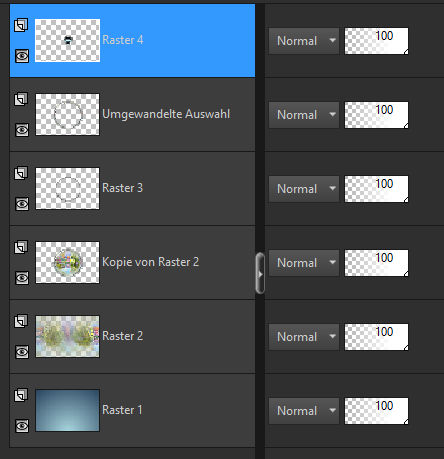Hide the Raster 4 layer with its eye icon

[22, 56]
